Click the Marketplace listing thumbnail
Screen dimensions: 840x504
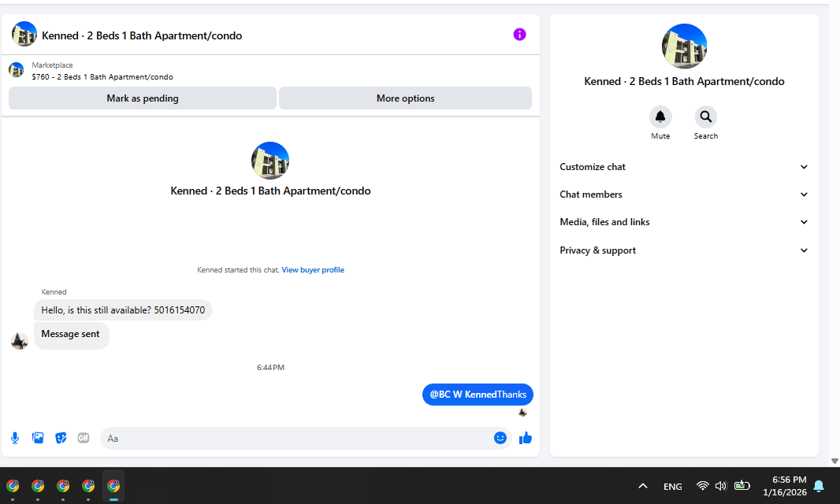pyautogui.click(x=16, y=70)
